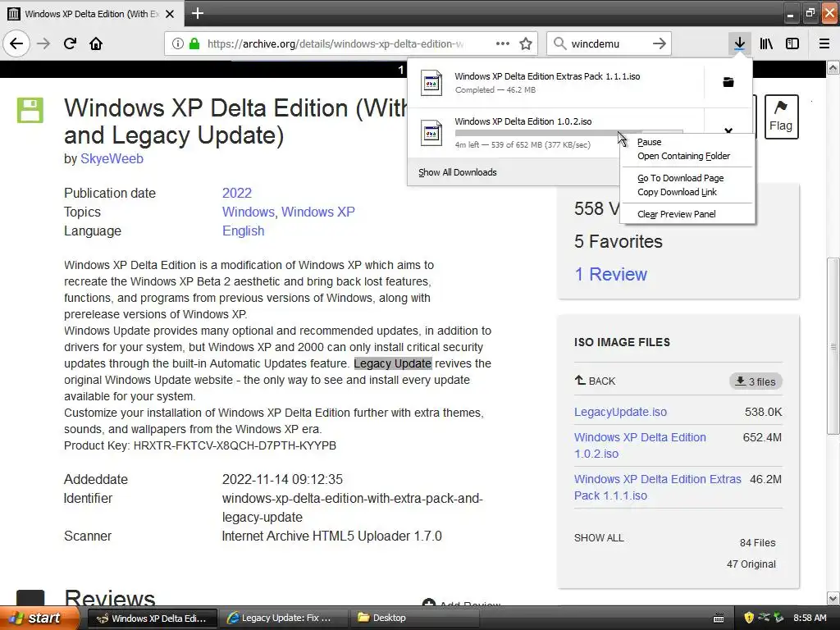Open the 2022 publication date link
Image resolution: width=840 pixels, height=630 pixels.
coord(237,193)
